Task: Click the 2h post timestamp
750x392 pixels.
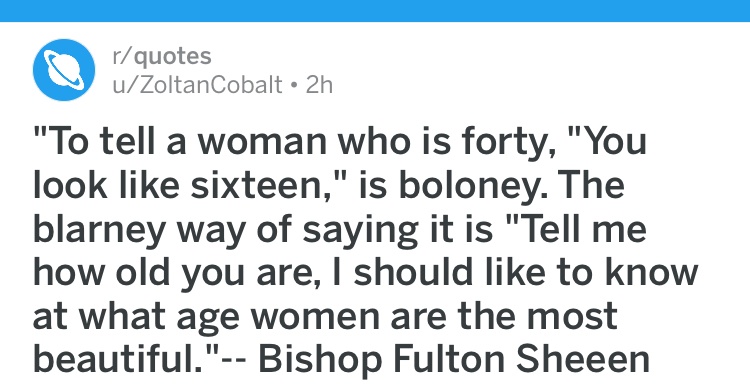Action: pos(319,85)
